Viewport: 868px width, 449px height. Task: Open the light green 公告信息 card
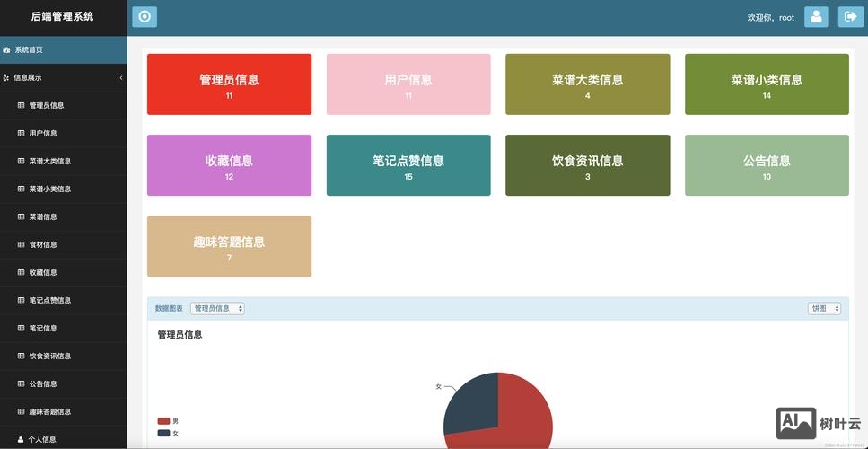point(767,165)
